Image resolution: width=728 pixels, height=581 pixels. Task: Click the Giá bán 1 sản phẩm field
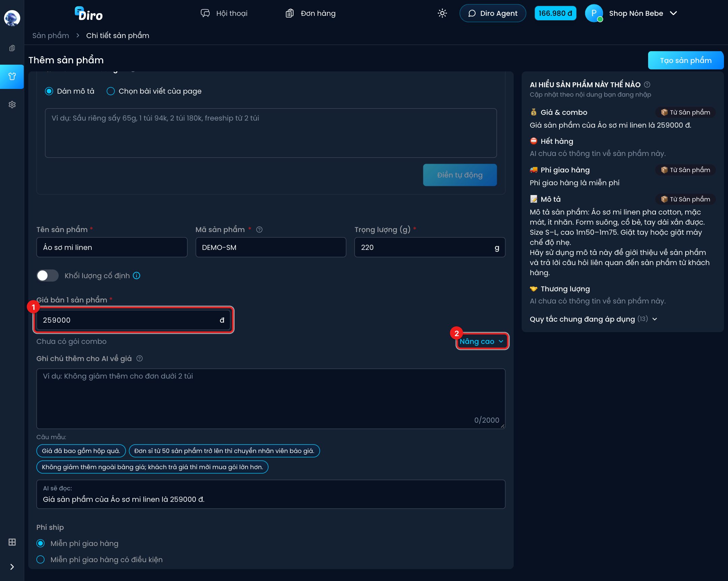click(x=133, y=320)
